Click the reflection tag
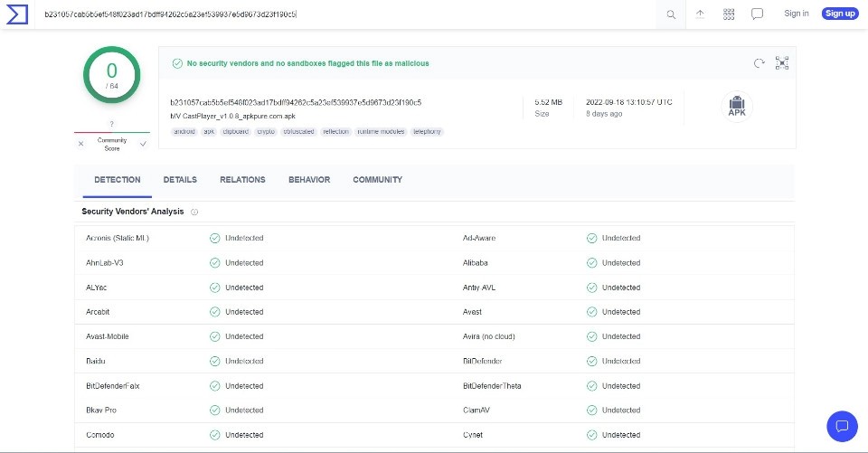This screenshot has height=453, width=868. point(335,132)
